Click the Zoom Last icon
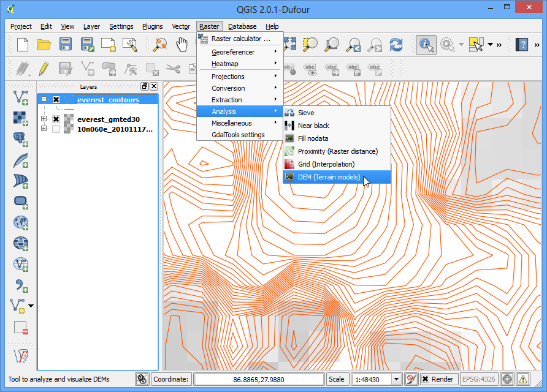The height and width of the screenshot is (392, 547). click(353, 45)
